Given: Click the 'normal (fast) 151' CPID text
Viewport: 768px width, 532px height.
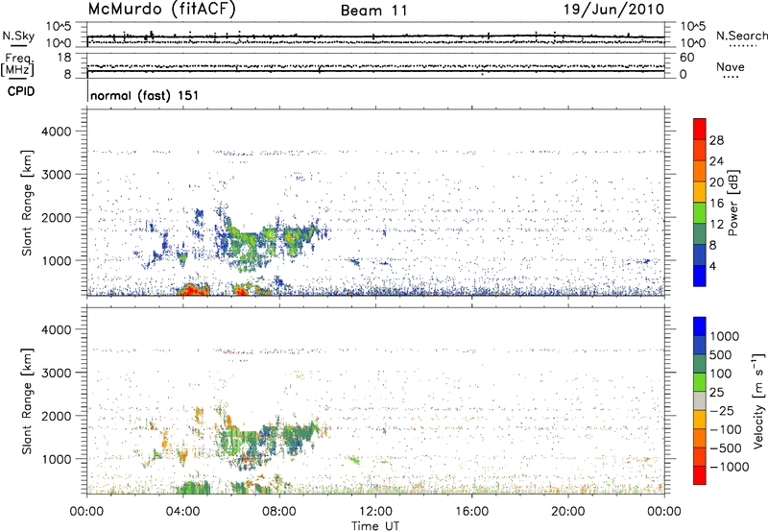Looking at the screenshot, I should click(x=145, y=95).
